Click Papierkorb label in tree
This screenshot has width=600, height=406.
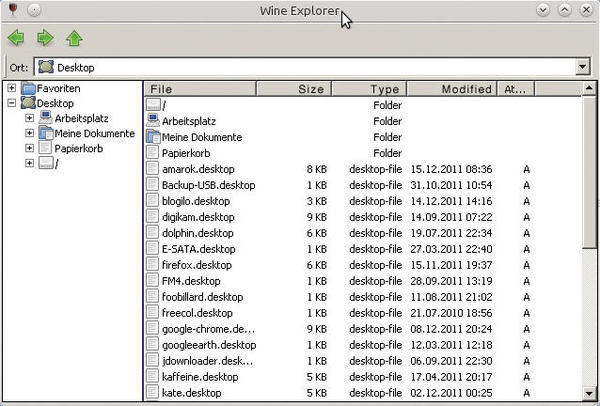pyautogui.click(x=79, y=148)
